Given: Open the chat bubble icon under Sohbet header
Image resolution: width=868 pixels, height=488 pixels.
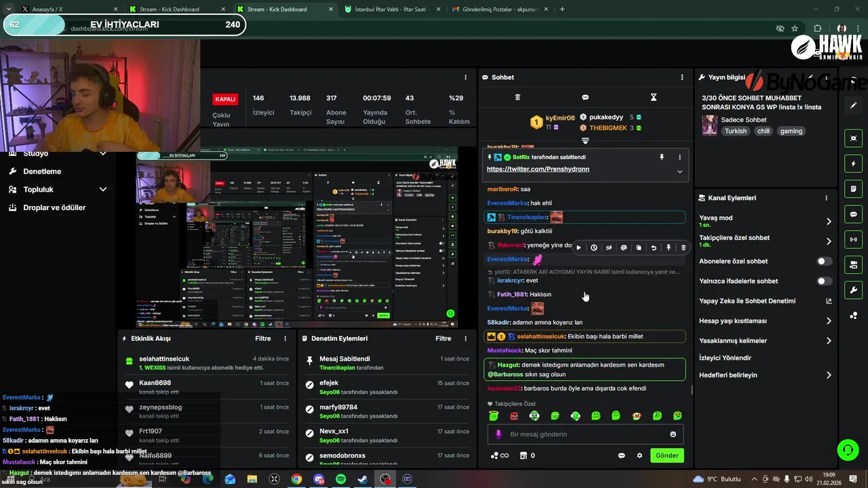Looking at the screenshot, I should coord(585,98).
